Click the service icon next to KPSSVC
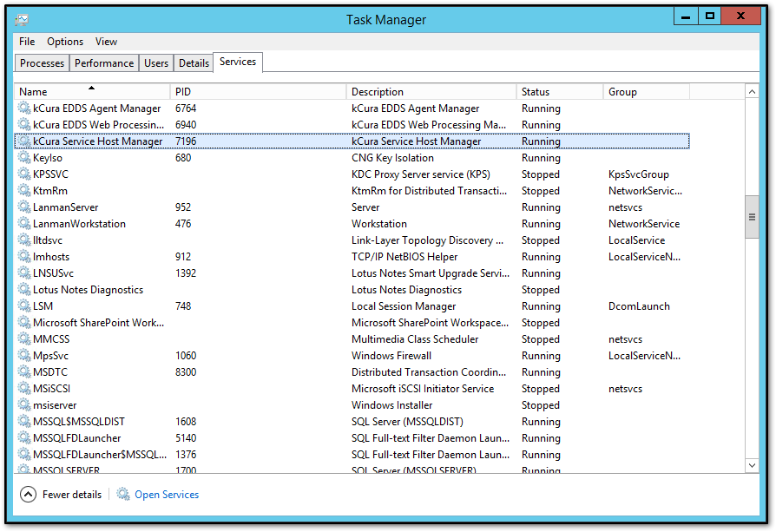The image size is (776, 532). click(x=23, y=174)
